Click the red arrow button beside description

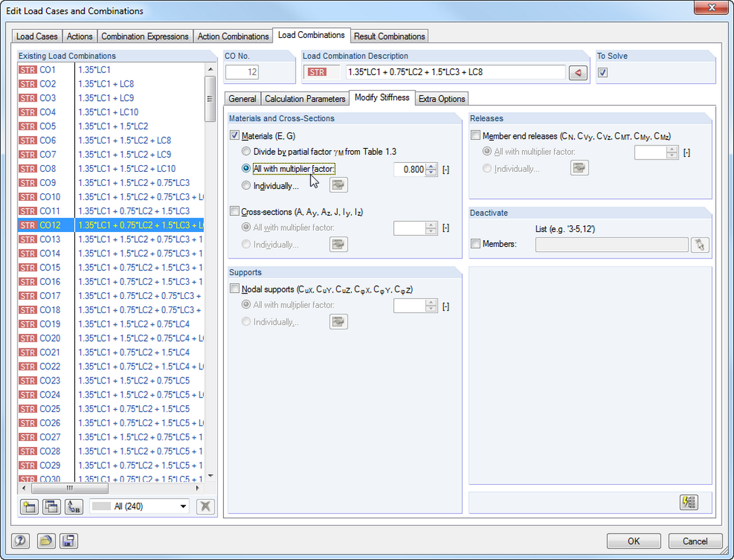click(578, 72)
